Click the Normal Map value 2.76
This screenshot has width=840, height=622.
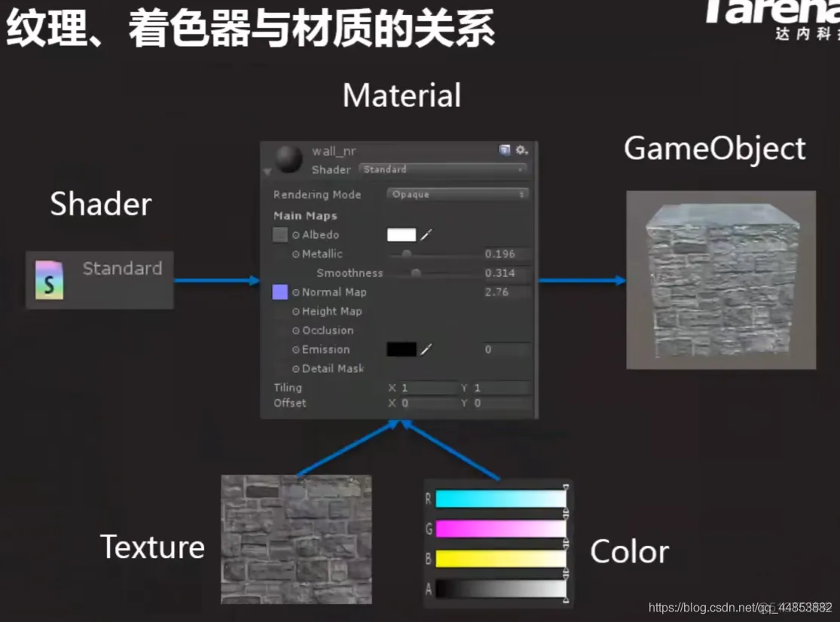point(506,291)
